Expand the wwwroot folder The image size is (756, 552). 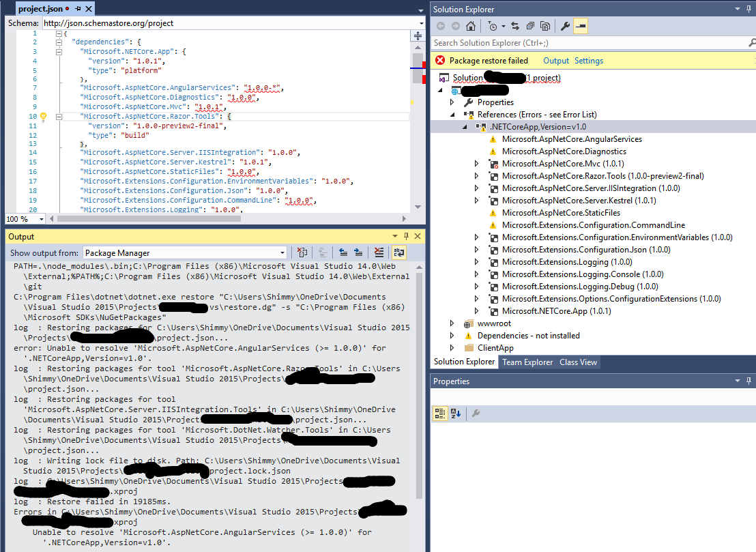pyautogui.click(x=452, y=323)
